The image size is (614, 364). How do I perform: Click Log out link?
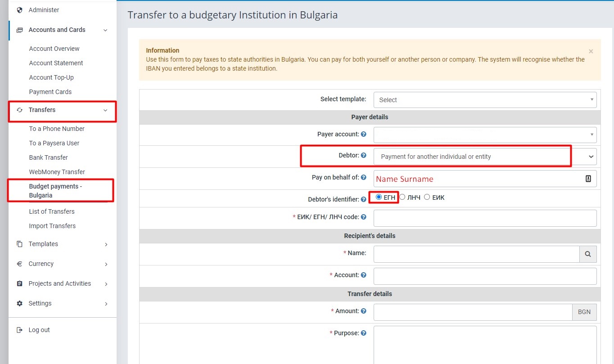[x=39, y=330]
